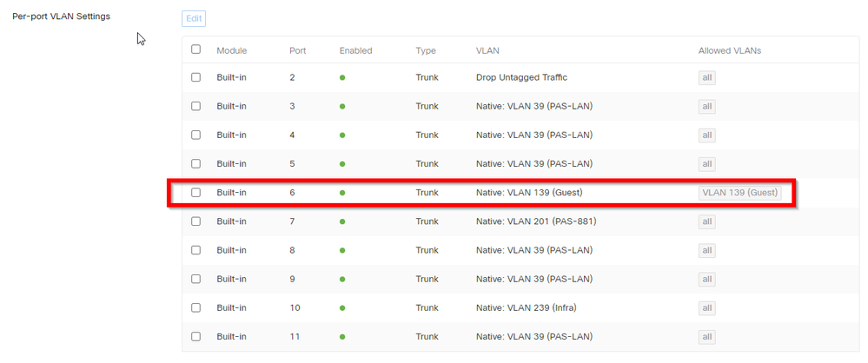Screen dimensions: 868x363
Task: Select checkbox for port 10 row
Action: pos(195,307)
